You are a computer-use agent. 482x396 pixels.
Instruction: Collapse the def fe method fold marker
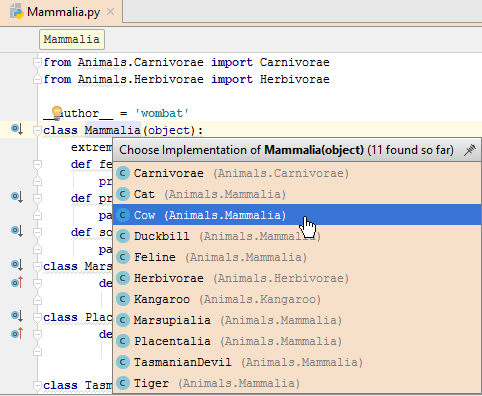point(37,164)
